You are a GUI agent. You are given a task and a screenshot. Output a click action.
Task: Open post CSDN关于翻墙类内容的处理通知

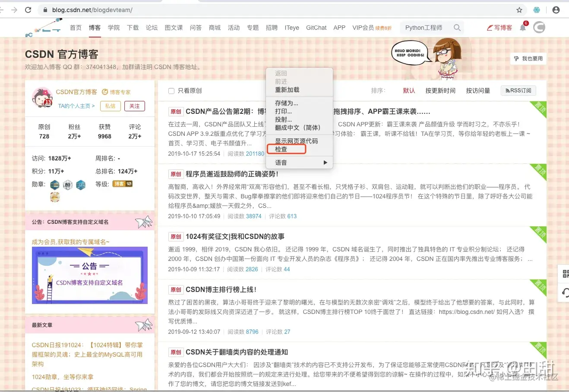(237, 352)
